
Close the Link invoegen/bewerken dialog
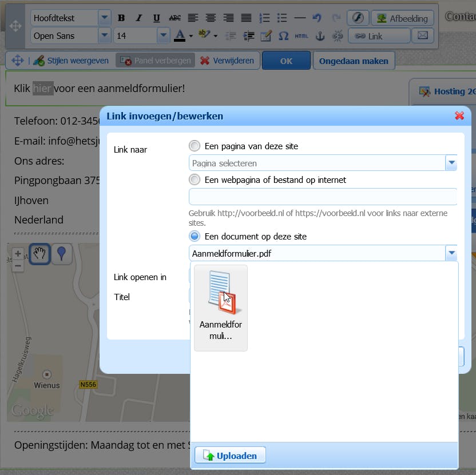pos(459,115)
